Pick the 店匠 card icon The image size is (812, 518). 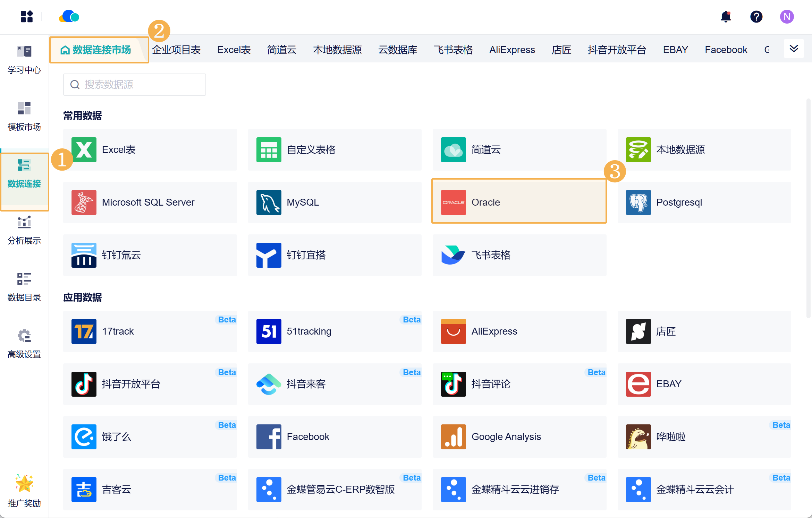click(638, 331)
